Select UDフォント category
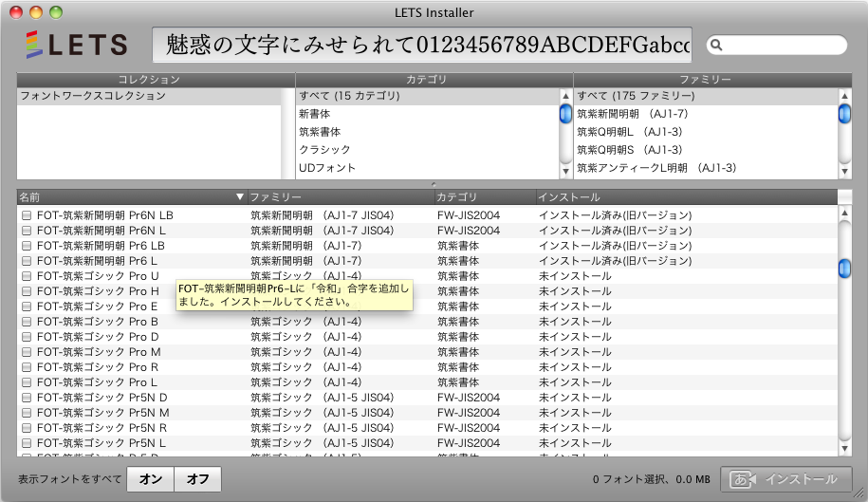 coord(428,168)
